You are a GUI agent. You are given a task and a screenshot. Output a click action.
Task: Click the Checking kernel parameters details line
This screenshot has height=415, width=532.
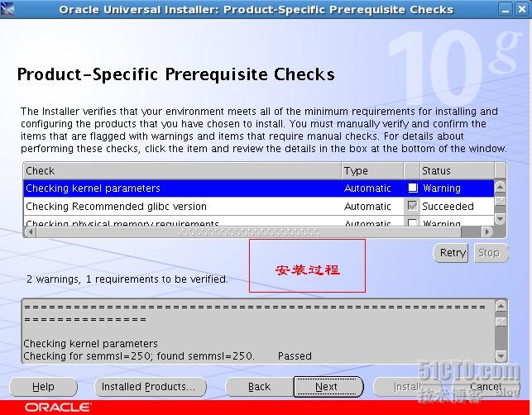pos(90,343)
